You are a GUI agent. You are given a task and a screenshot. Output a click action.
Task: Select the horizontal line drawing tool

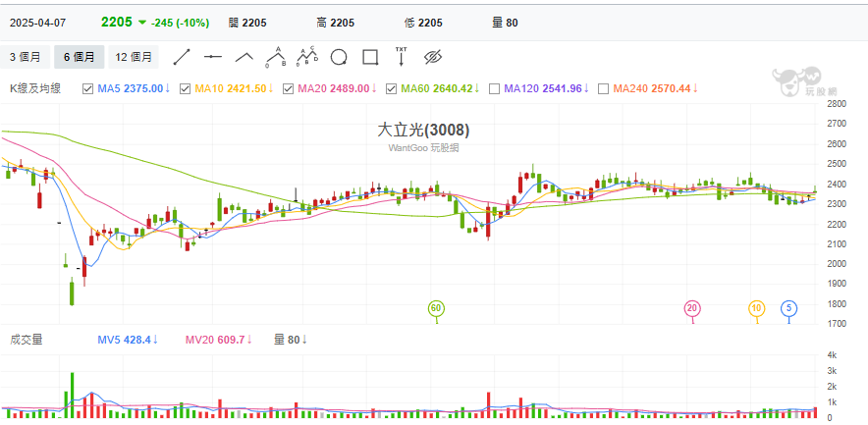pos(213,56)
